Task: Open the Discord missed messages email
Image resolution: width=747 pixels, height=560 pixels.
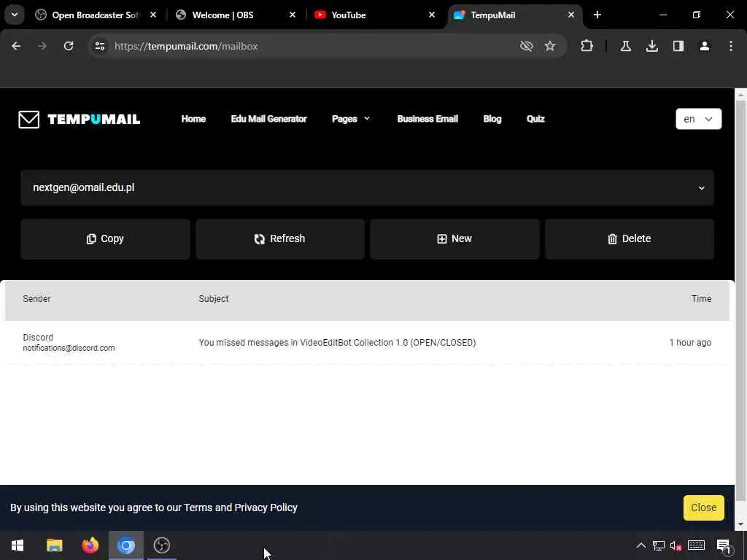Action: click(367, 343)
